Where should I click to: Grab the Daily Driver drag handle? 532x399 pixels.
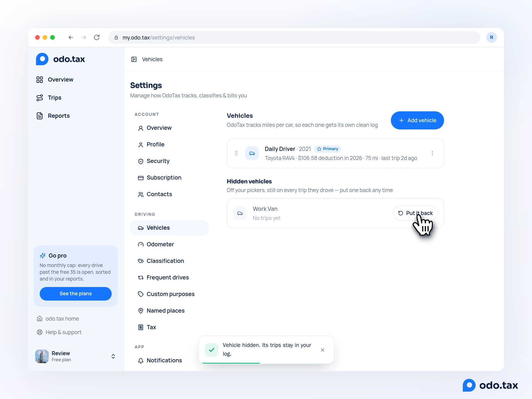pyautogui.click(x=236, y=153)
